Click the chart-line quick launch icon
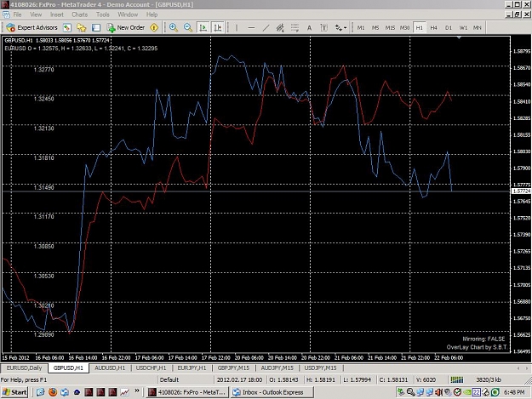This screenshot has width=532, height=399. coord(124,392)
